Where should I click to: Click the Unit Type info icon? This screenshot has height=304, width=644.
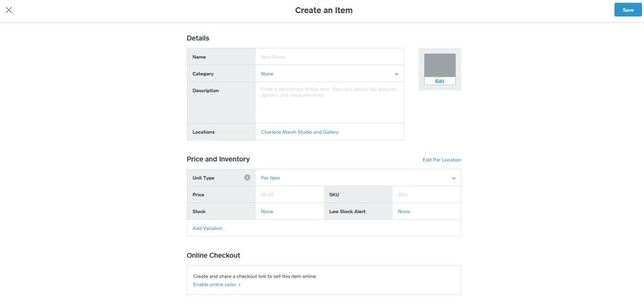[x=247, y=178]
